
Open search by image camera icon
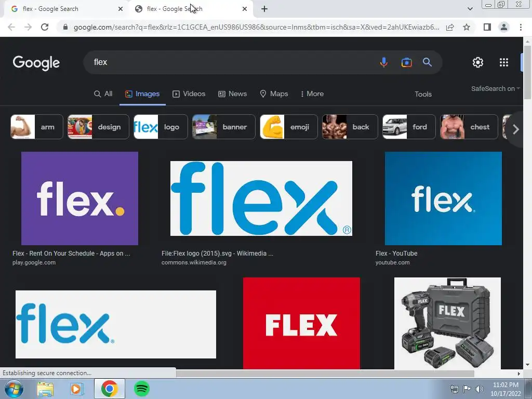point(406,62)
